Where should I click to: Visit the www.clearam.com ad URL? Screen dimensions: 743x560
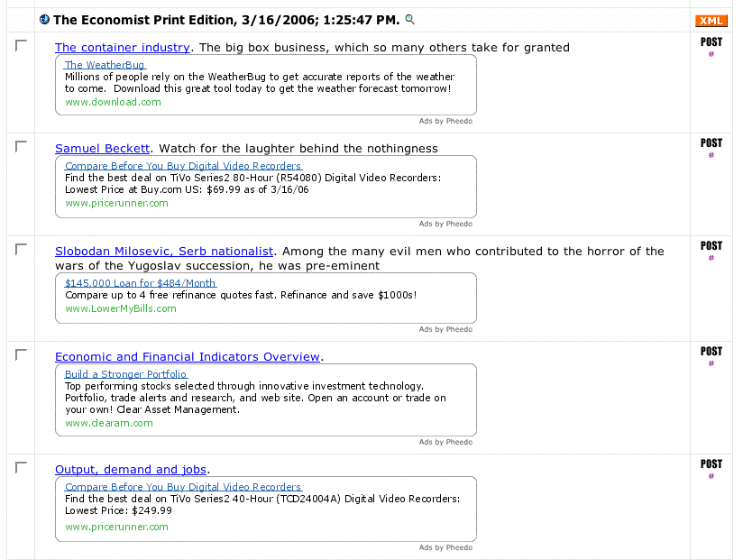[x=104, y=423]
